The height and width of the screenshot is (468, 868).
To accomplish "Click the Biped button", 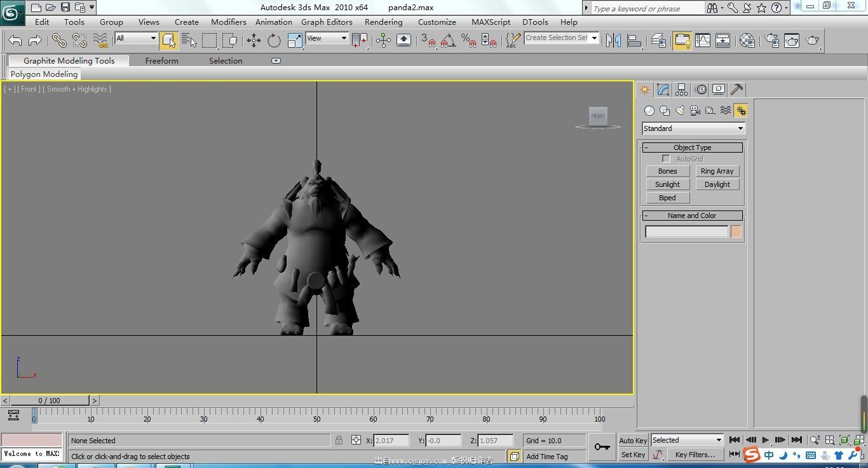I will pos(667,198).
